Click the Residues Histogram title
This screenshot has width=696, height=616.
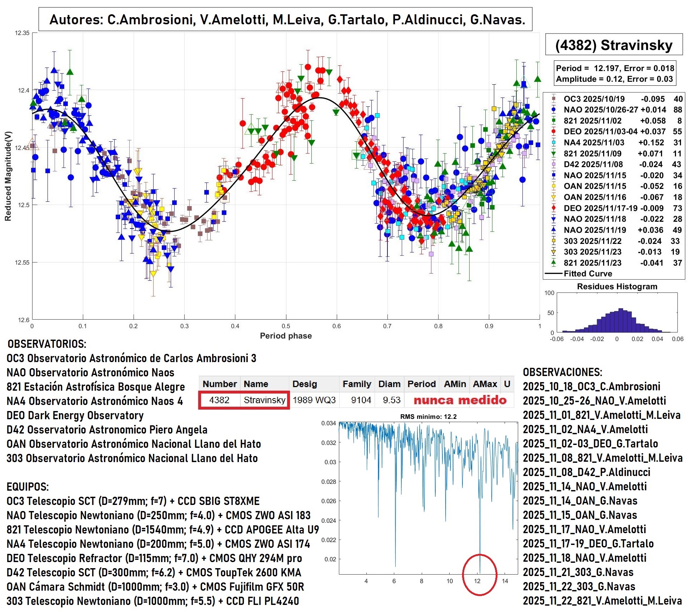617,286
